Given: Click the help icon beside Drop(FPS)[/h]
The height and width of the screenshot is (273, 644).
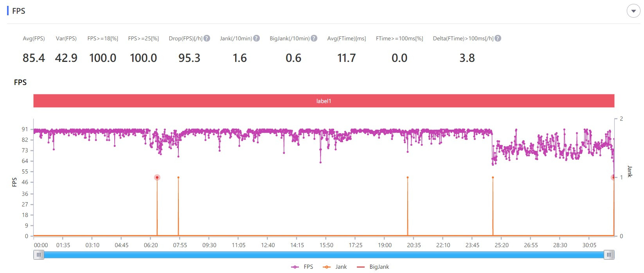Looking at the screenshot, I should (x=207, y=38).
